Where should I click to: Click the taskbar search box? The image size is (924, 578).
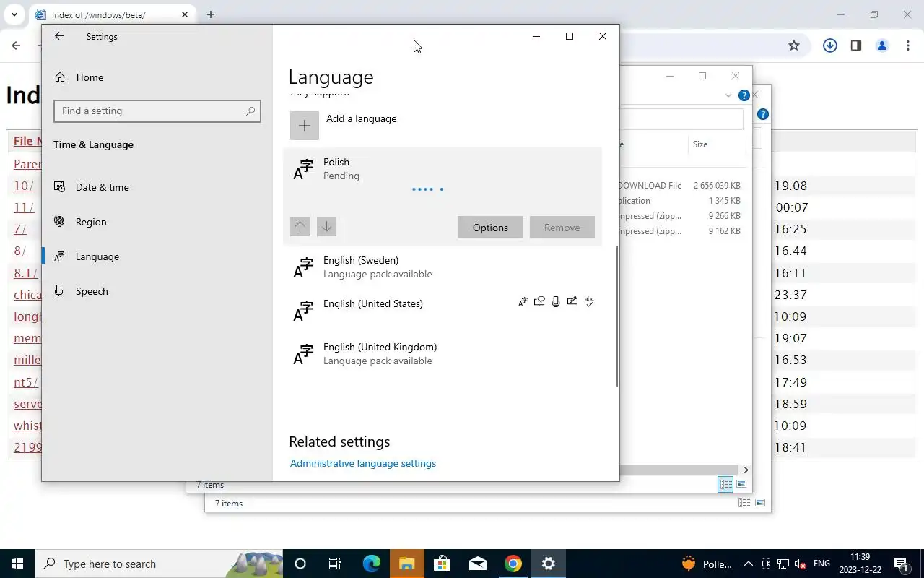point(159,564)
